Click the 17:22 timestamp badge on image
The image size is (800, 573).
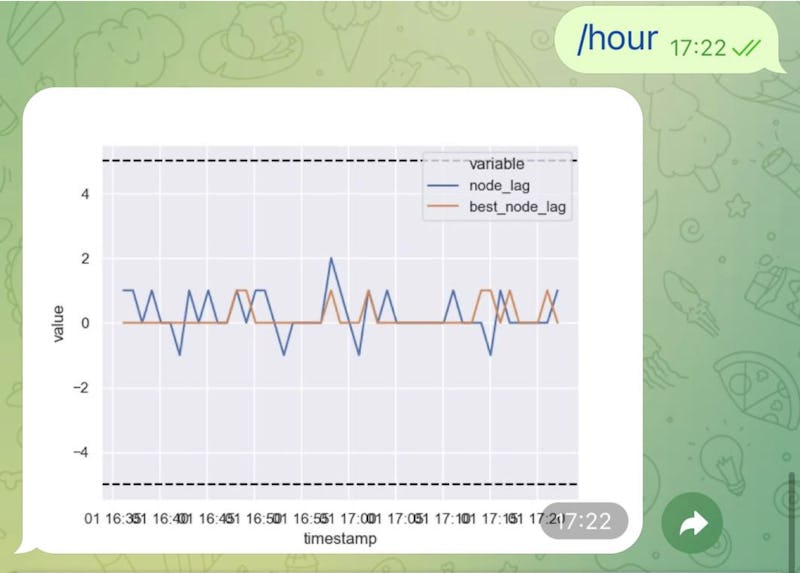(x=583, y=521)
